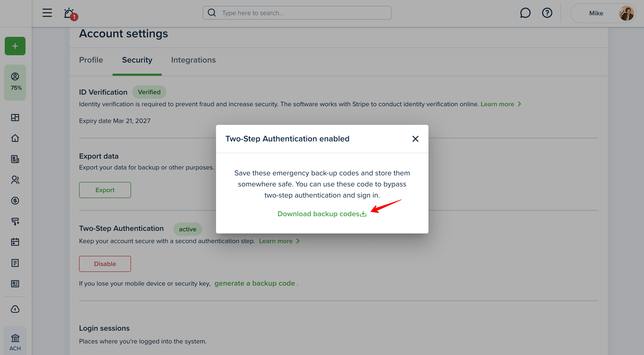644x355 pixels.
Task: Open the dollar accounting icon in sidebar
Action: 15,200
